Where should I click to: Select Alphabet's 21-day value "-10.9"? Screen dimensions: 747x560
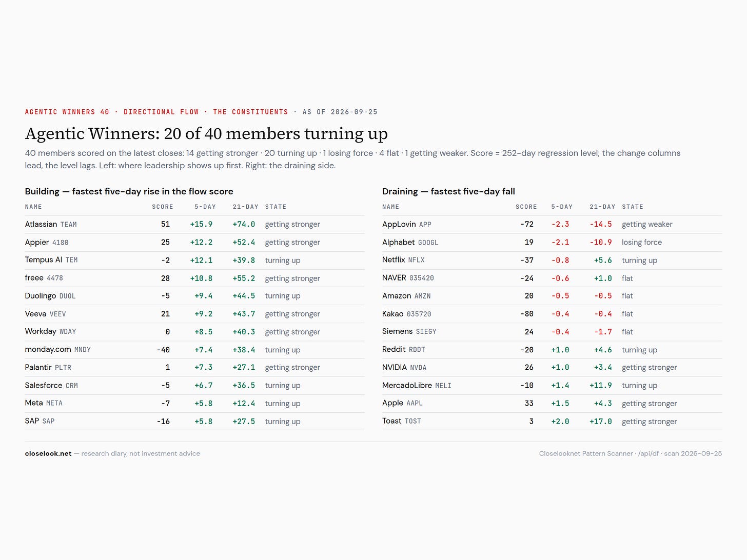click(x=601, y=242)
